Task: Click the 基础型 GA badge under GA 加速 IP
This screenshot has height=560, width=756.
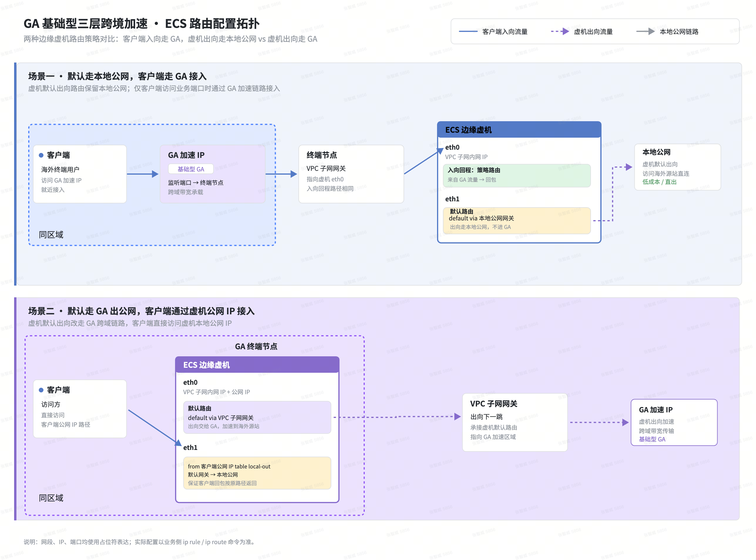Action: click(x=191, y=169)
